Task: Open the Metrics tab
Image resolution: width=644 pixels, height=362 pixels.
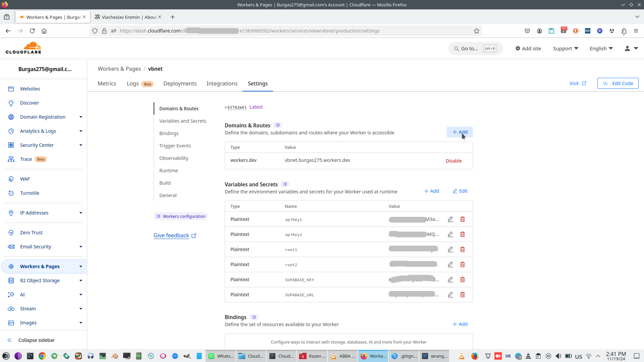Action: click(x=107, y=83)
